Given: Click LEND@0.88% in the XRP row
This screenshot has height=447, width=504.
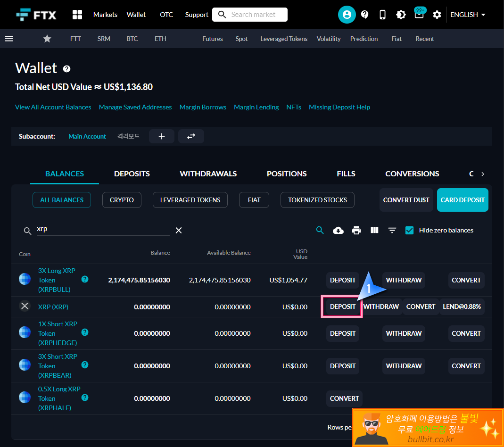Looking at the screenshot, I should pyautogui.click(x=462, y=306).
